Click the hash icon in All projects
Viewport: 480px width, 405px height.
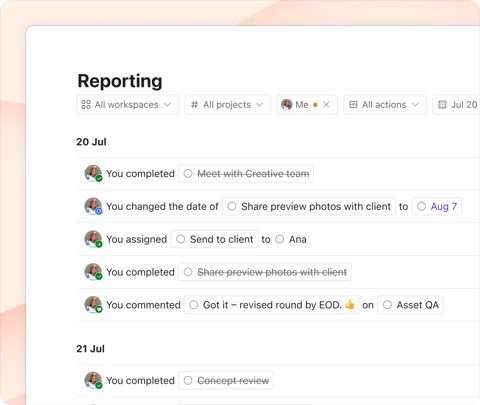[194, 105]
